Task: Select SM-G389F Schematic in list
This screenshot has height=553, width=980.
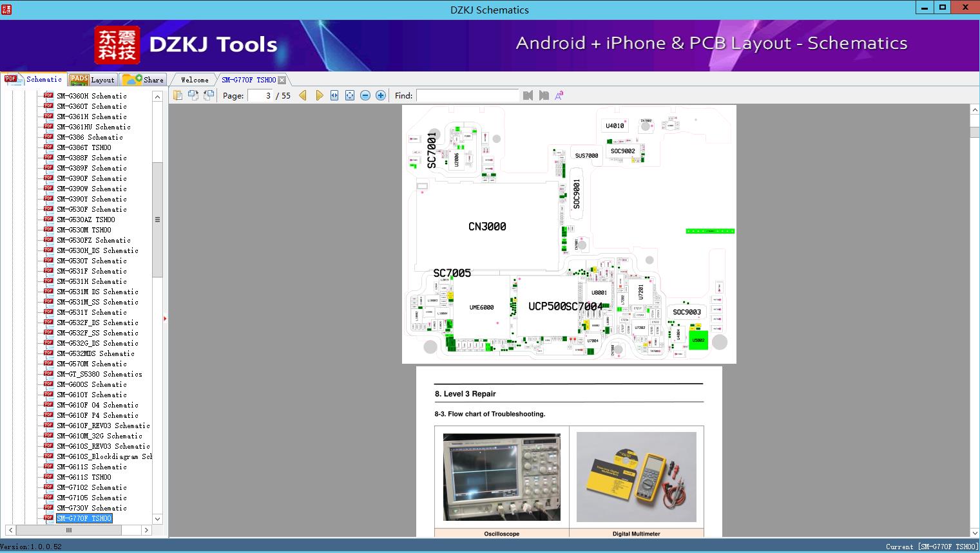Action: [91, 168]
